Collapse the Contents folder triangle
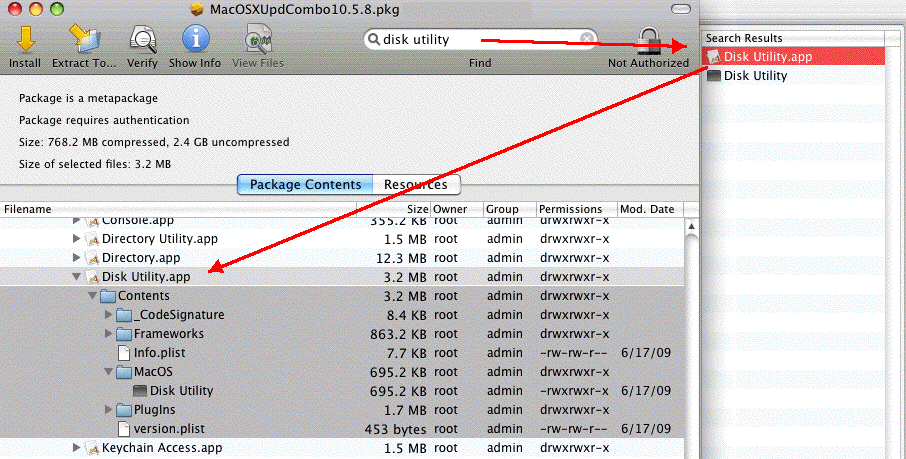906x459 pixels. click(92, 295)
